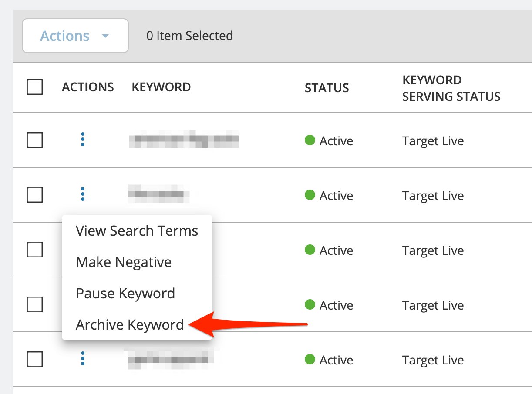Open the three-dot actions menu in second row
Viewport: 532px width, 394px height.
(x=83, y=194)
